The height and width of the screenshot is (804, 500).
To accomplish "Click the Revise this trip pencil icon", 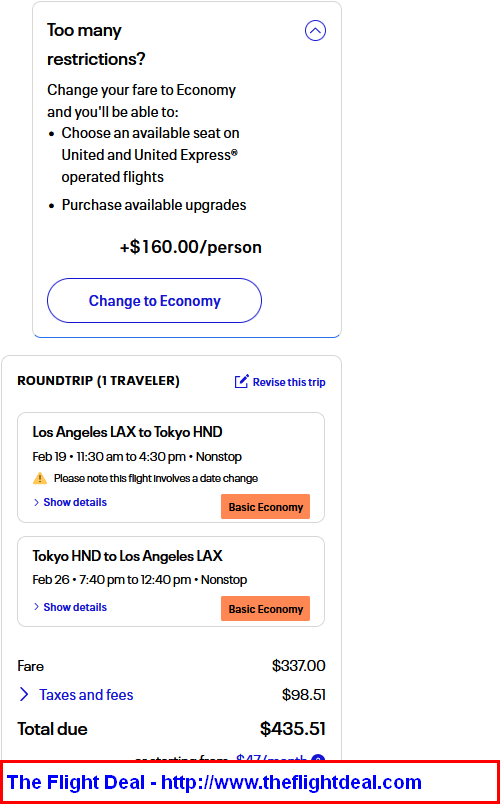I will coord(242,381).
